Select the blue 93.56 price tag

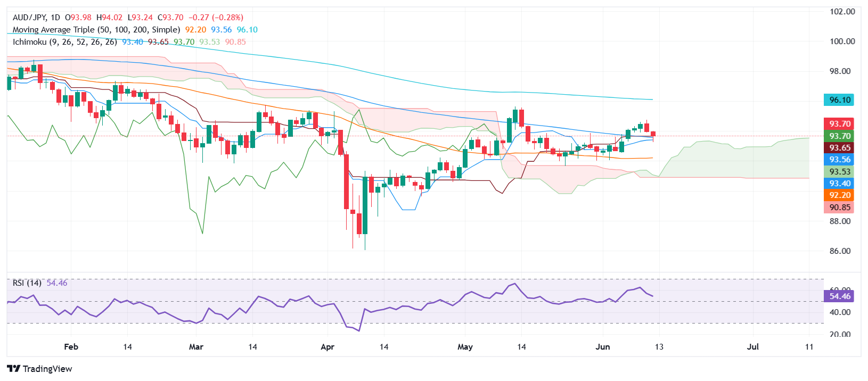839,160
